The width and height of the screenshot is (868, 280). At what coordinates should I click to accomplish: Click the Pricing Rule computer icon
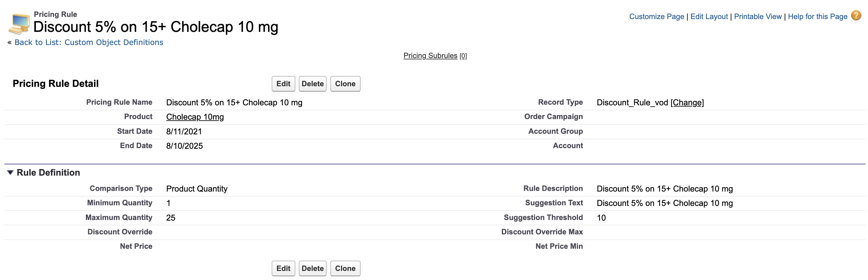(19, 24)
